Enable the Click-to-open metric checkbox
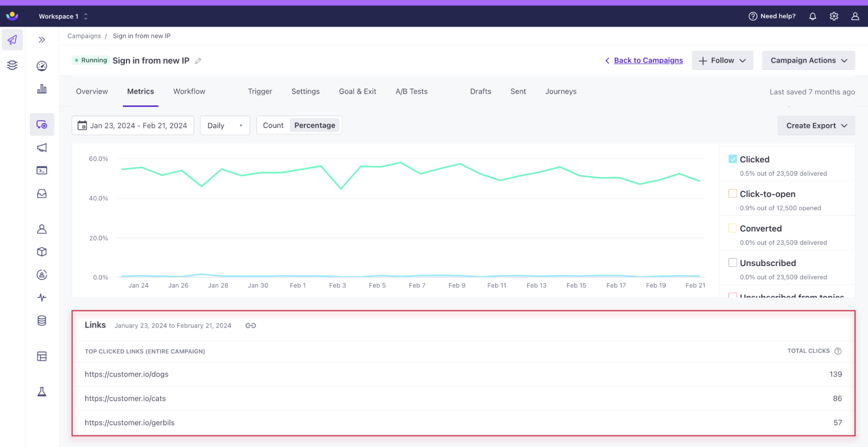The width and height of the screenshot is (868, 447). (x=733, y=194)
